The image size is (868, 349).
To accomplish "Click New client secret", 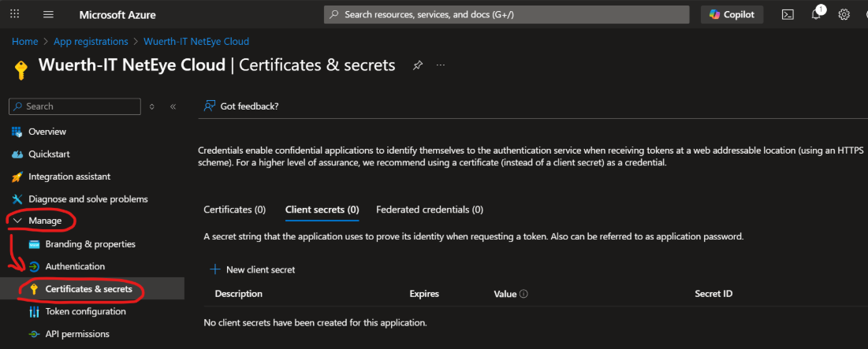I will click(x=252, y=269).
